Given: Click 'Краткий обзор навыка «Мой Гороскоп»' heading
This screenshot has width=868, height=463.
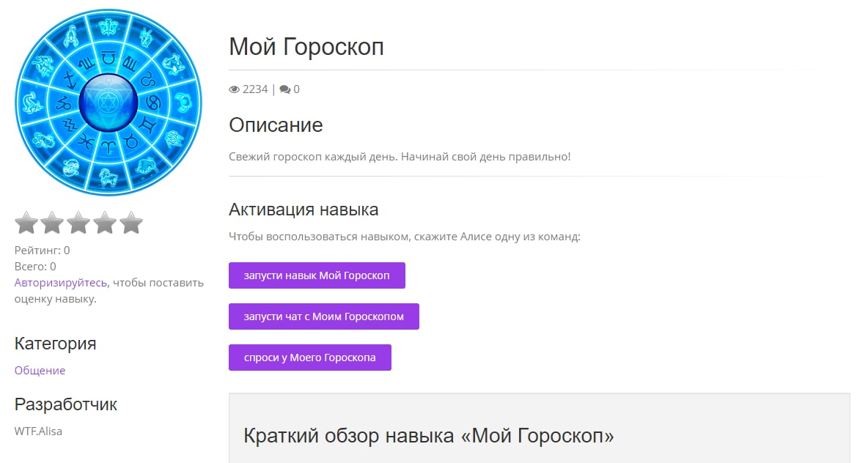Looking at the screenshot, I should tap(428, 436).
